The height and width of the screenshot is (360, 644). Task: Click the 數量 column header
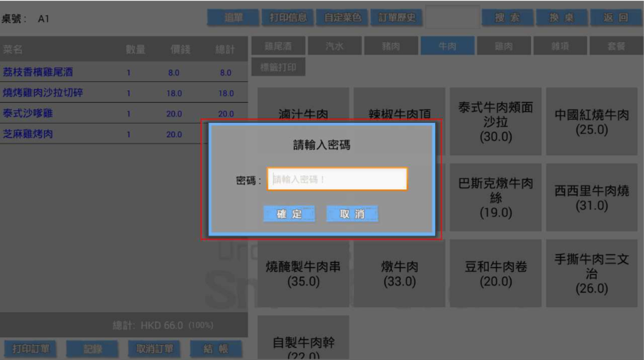pyautogui.click(x=135, y=50)
